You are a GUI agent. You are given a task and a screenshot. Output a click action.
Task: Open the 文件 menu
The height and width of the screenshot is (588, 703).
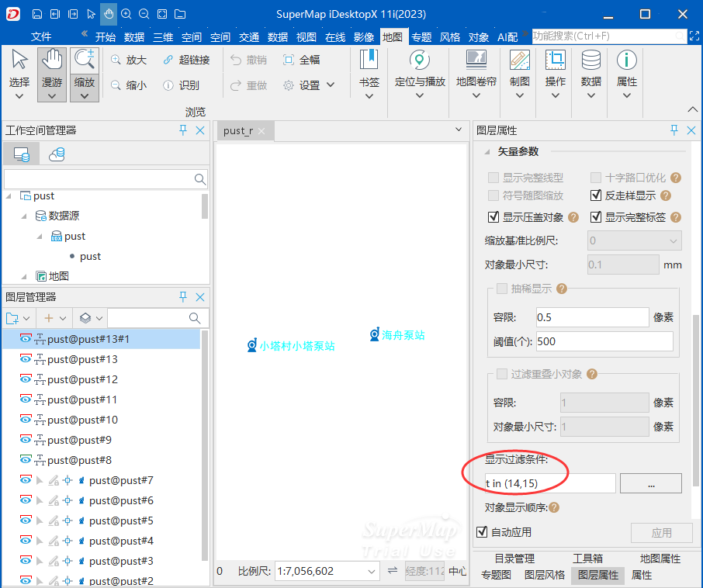click(x=41, y=36)
